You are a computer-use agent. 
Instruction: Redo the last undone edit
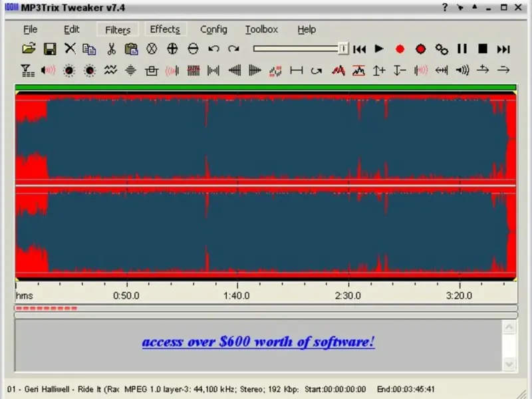click(x=233, y=49)
